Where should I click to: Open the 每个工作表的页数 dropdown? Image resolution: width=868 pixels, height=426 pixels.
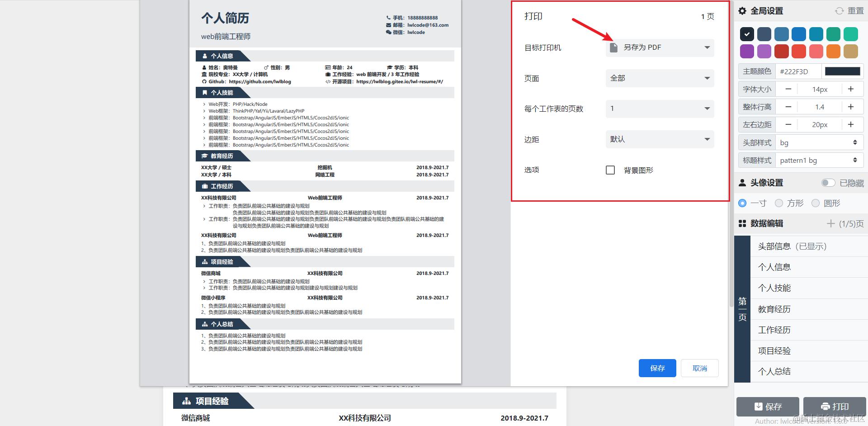(x=660, y=109)
